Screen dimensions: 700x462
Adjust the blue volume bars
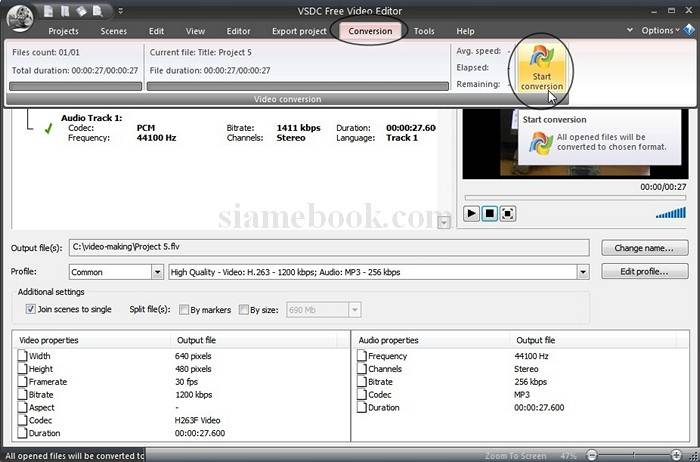[671, 212]
